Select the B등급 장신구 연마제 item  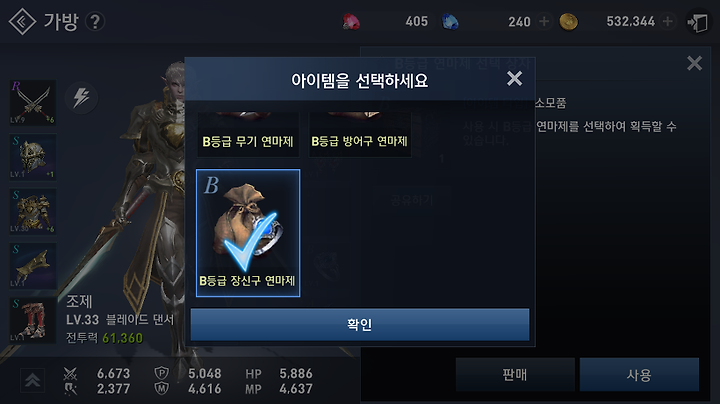click(x=248, y=233)
